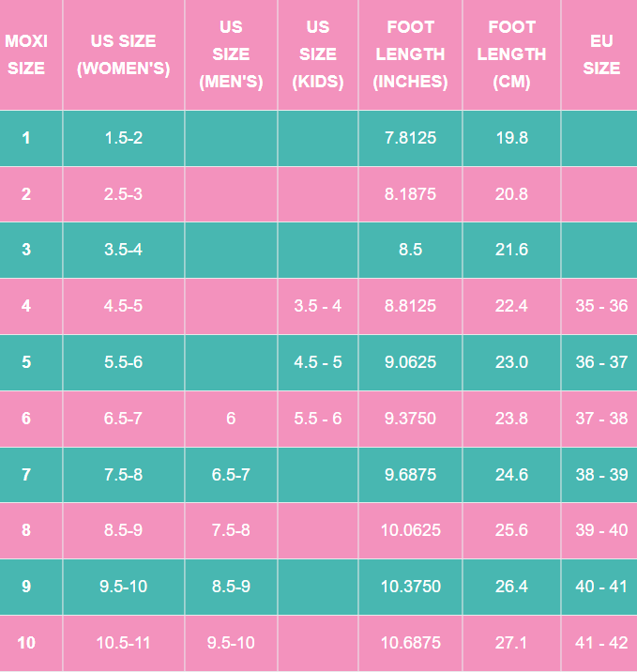The height and width of the screenshot is (672, 637).
Task: Click the EU size 41 - 42 cell
Action: tap(601, 643)
